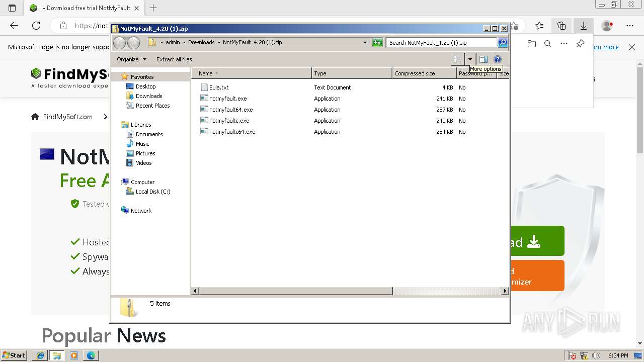Select Computer in navigation pane
This screenshot has height=362, width=644.
click(x=142, y=182)
